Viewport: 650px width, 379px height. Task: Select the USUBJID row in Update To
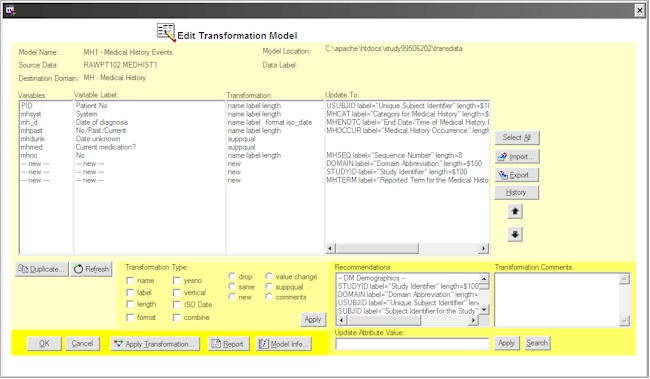pyautogui.click(x=407, y=106)
